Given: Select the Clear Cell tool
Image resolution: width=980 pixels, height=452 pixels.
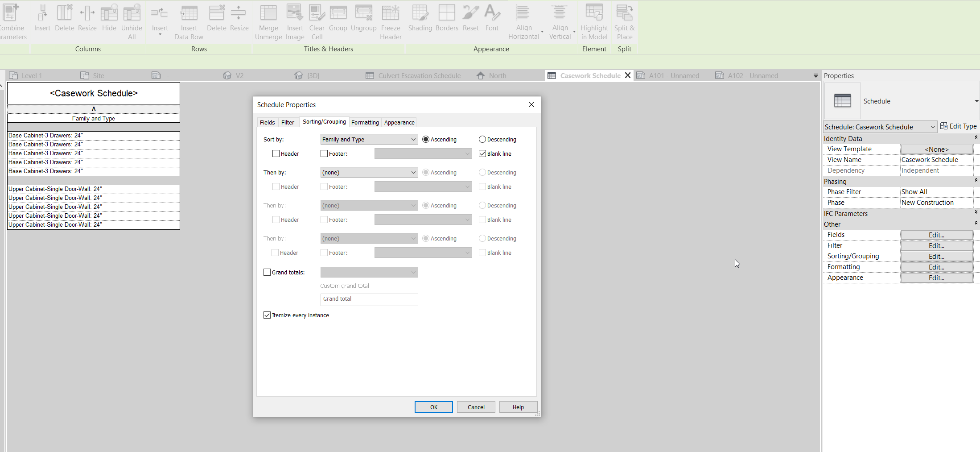Looking at the screenshot, I should [317, 21].
